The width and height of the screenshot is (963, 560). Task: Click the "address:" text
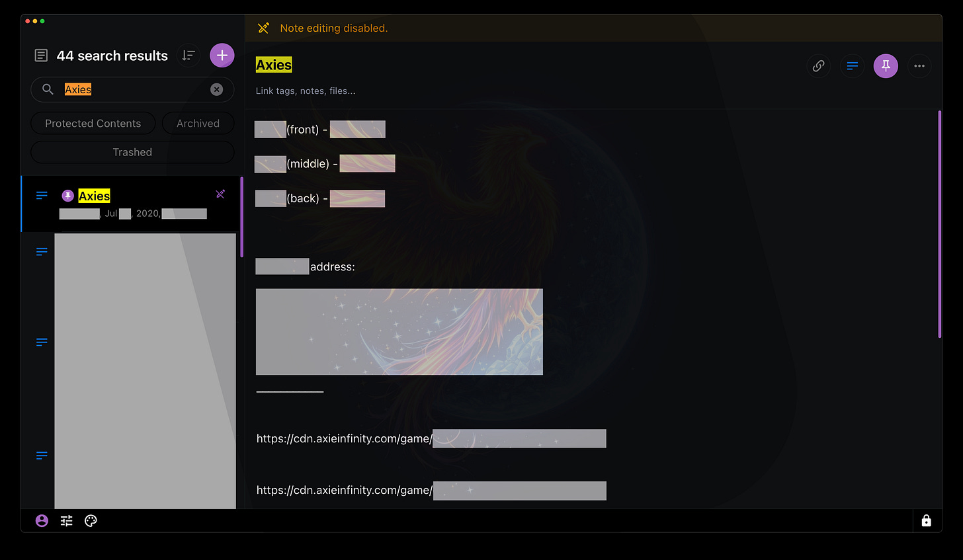click(x=333, y=267)
